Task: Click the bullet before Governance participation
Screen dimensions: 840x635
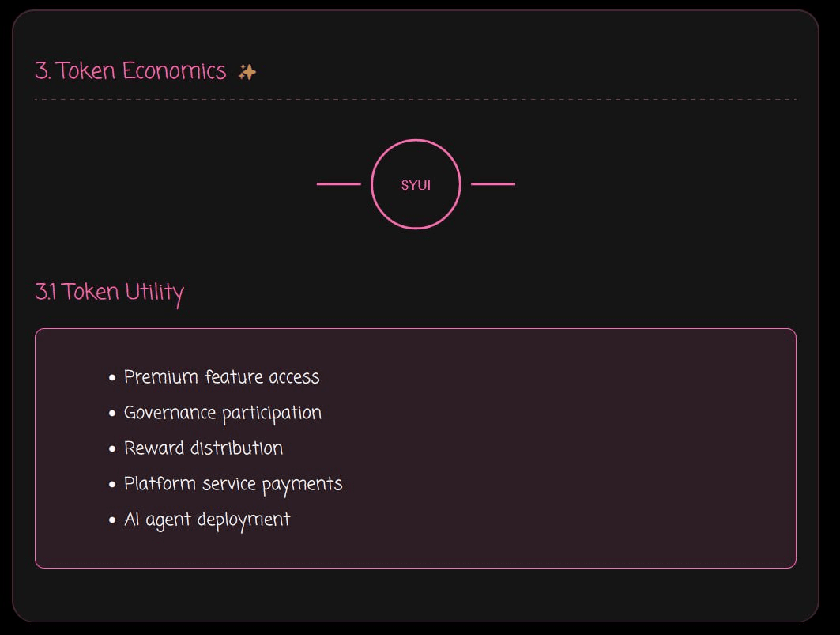Action: [113, 414]
